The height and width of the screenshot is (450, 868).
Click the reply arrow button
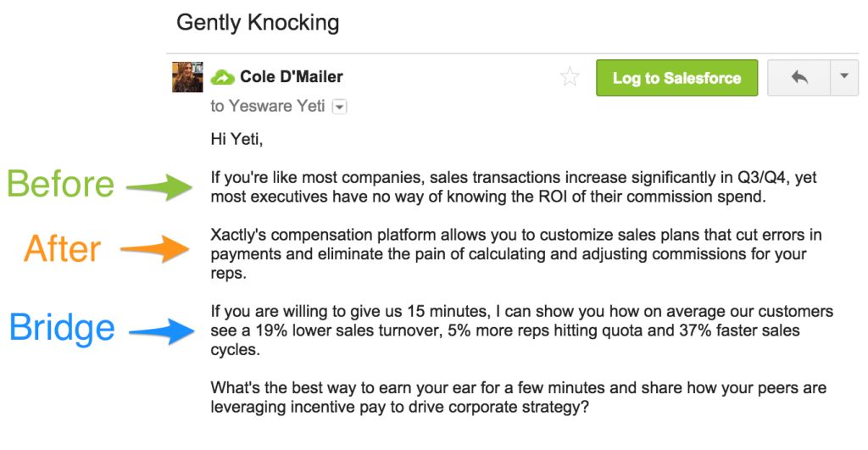[x=798, y=78]
